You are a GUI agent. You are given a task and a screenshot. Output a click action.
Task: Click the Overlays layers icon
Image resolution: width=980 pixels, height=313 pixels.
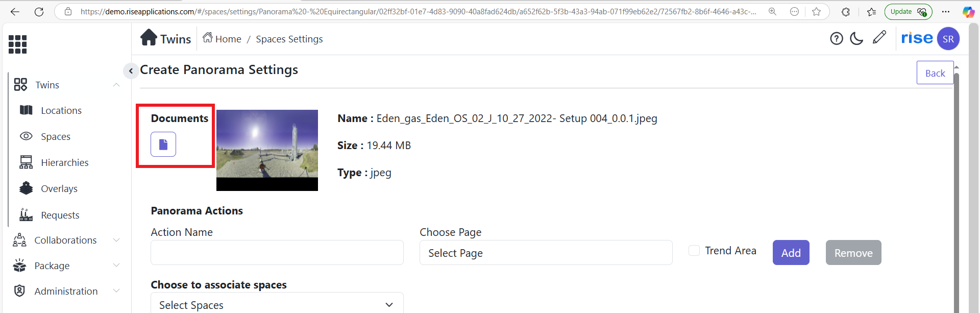(x=26, y=188)
